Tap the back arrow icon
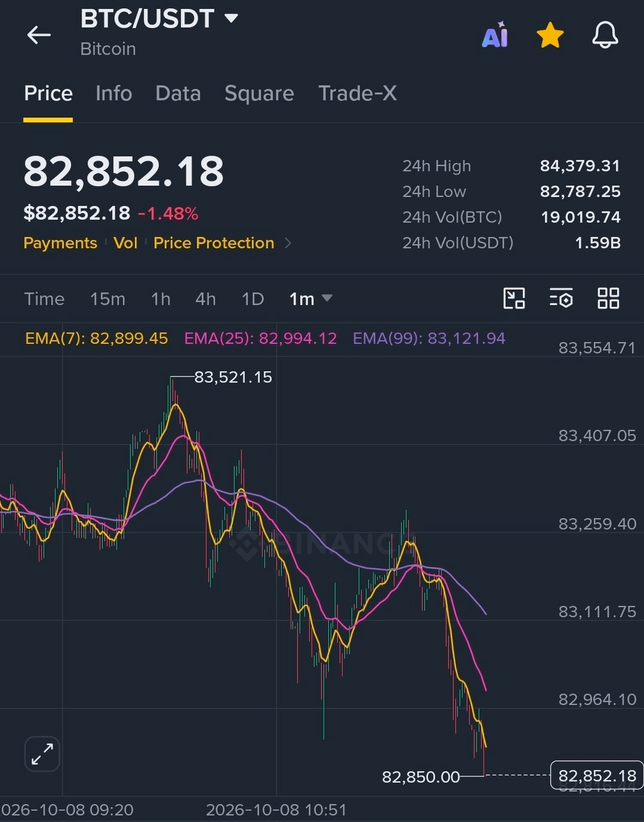This screenshot has height=822, width=644. pyautogui.click(x=39, y=35)
